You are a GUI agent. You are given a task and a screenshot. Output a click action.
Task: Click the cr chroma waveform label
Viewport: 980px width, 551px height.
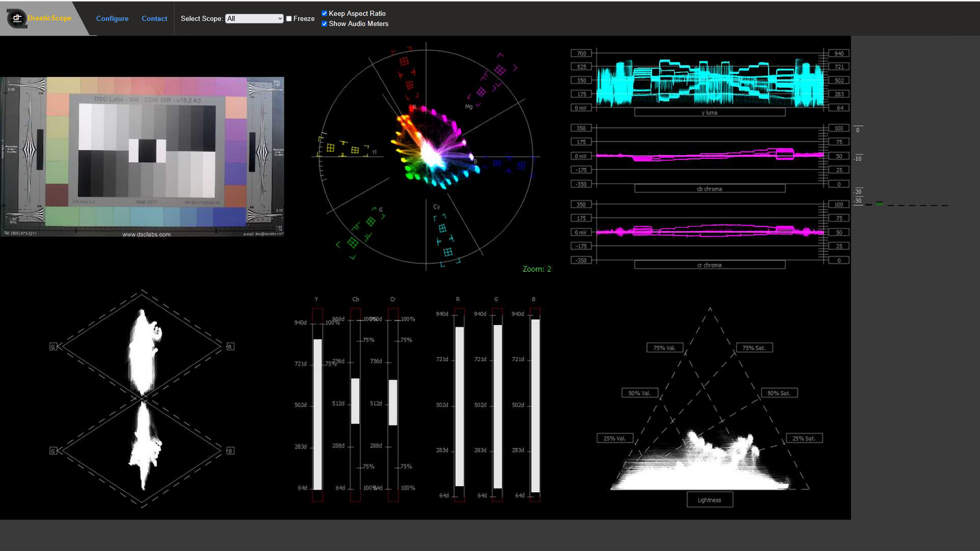(x=709, y=265)
